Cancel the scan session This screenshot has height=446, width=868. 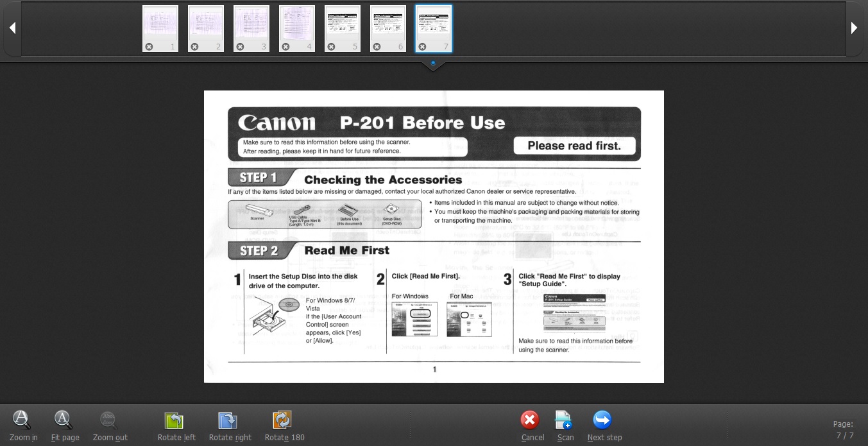click(x=530, y=420)
